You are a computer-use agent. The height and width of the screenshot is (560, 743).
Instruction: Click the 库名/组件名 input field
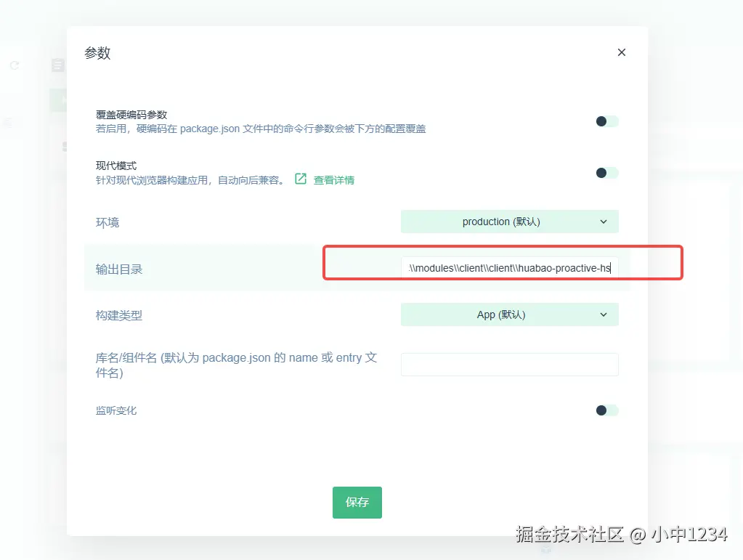tap(509, 365)
